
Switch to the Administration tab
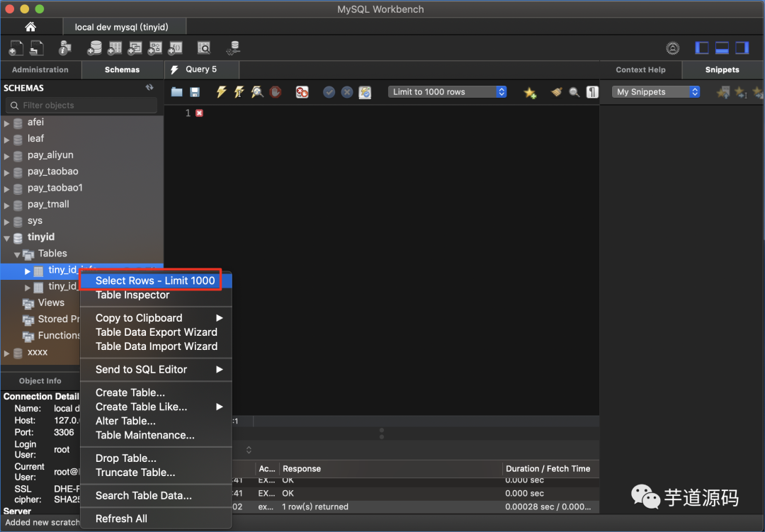click(40, 70)
